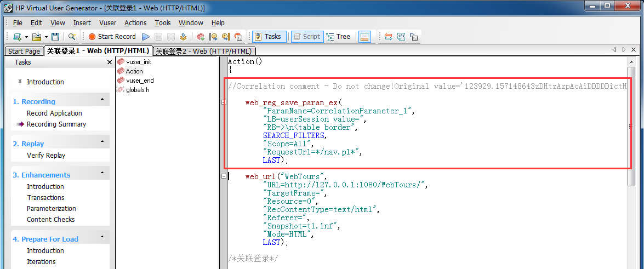644x269 pixels.
Task: Open the Content Checks task
Action: (x=51, y=219)
